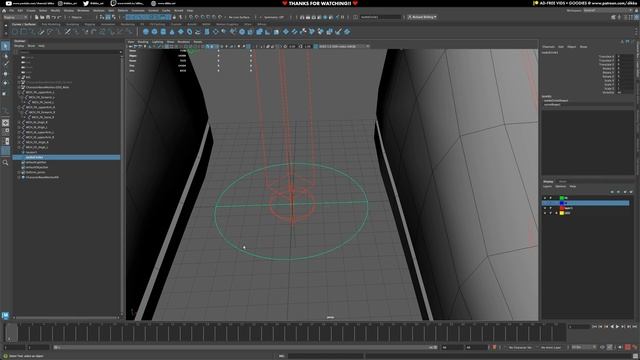Open the No Character Set dropdown
This screenshot has width=640, height=360.
(x=521, y=347)
